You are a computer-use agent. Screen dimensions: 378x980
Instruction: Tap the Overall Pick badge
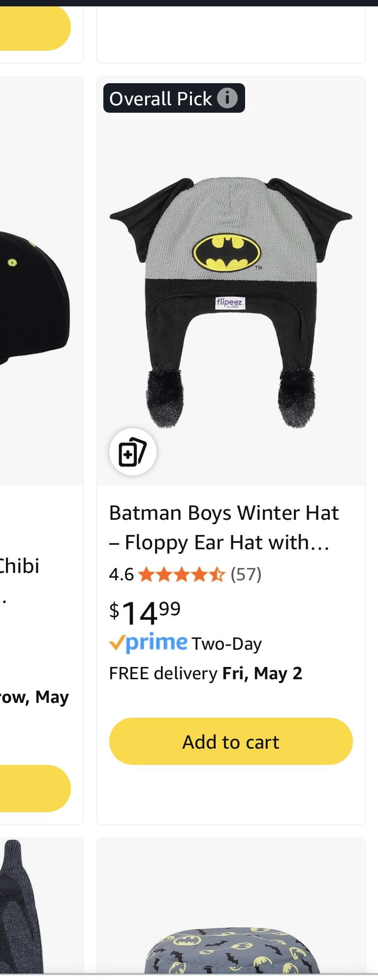coord(160,98)
